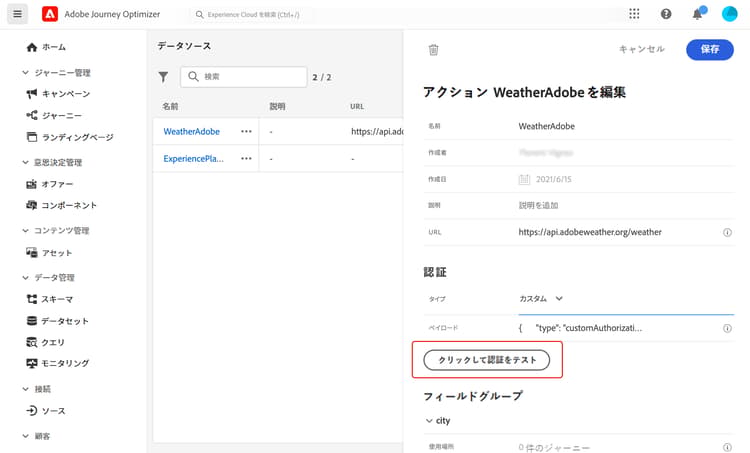Open オファー in the sidebar
Viewport: 750px width, 453px height.
57,184
